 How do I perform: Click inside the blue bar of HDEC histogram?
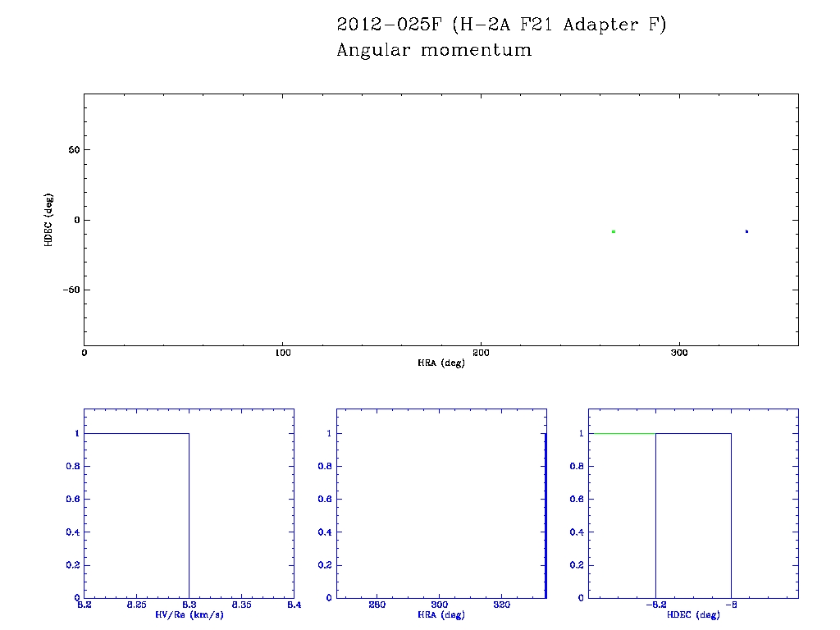pyautogui.click(x=693, y=517)
